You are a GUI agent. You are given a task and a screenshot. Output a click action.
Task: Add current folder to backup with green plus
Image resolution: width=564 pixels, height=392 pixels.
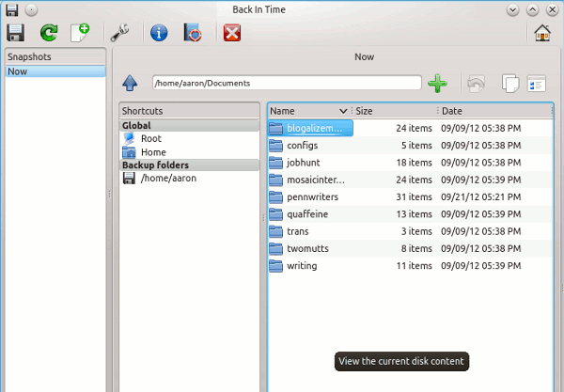pos(437,83)
